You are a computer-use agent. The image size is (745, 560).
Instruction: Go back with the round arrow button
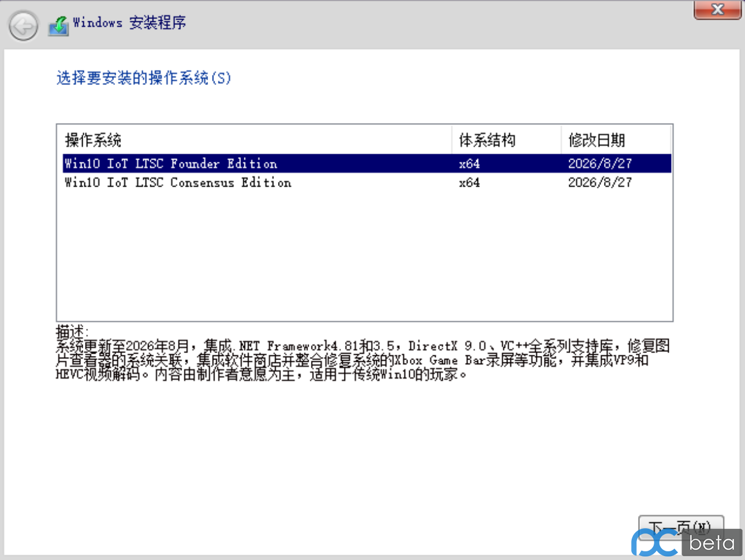24,26
